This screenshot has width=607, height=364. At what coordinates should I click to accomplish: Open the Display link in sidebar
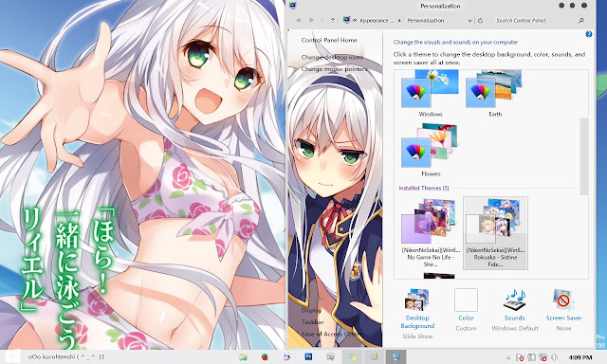(x=311, y=310)
